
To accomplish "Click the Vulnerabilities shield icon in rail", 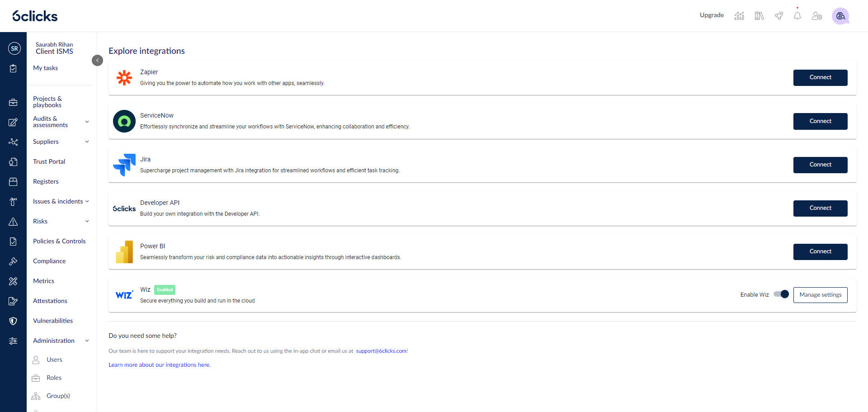I will click(x=13, y=321).
